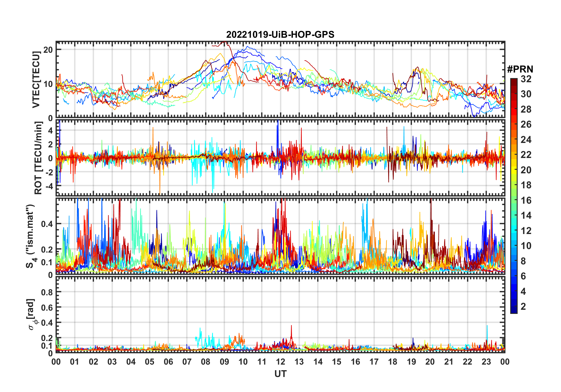561x392 pixels.
Task: Click ROT panel y-tick label 4
Action: point(50,131)
